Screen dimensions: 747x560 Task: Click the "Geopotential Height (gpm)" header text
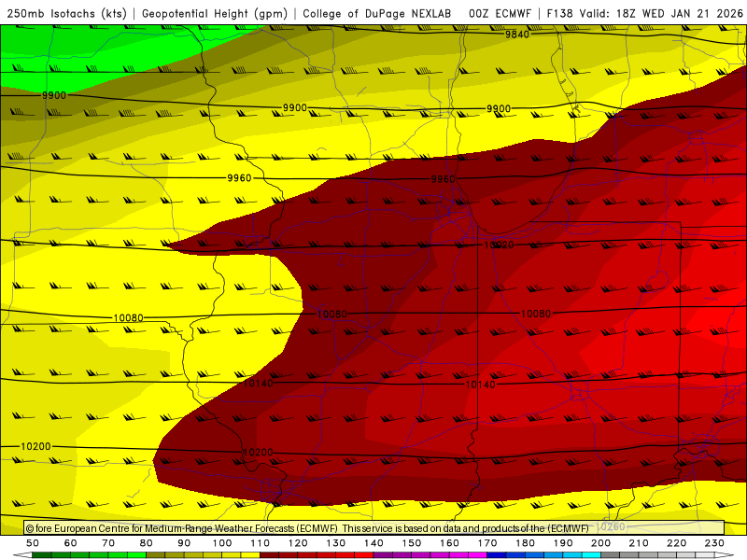click(215, 13)
